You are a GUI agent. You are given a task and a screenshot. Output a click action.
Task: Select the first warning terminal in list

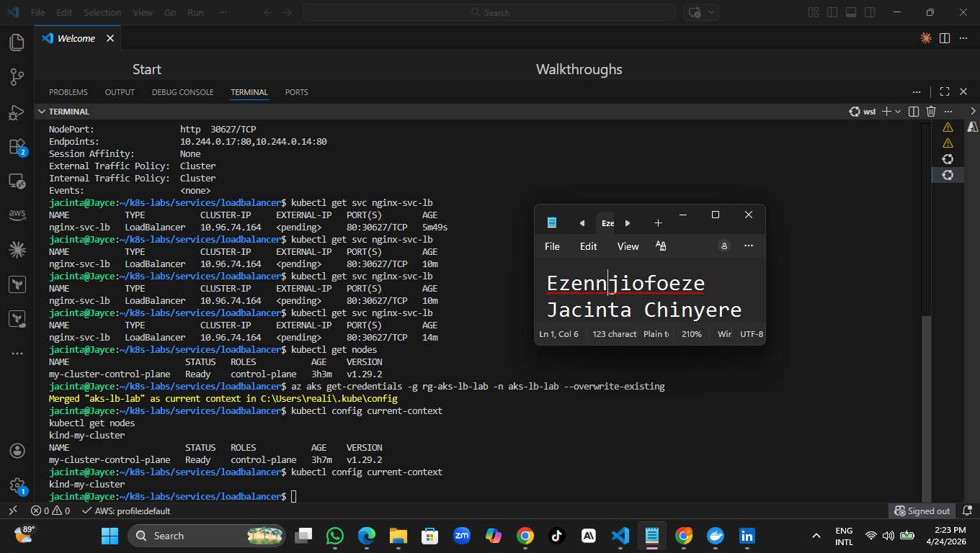(x=948, y=127)
